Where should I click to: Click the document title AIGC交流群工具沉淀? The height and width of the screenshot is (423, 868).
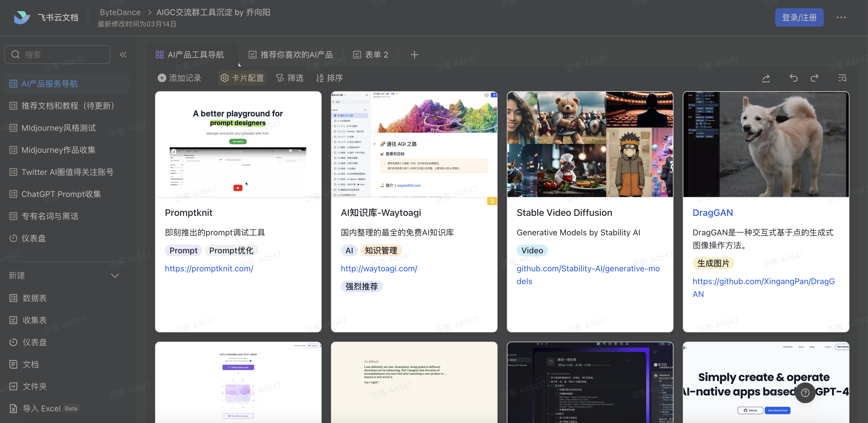point(213,12)
